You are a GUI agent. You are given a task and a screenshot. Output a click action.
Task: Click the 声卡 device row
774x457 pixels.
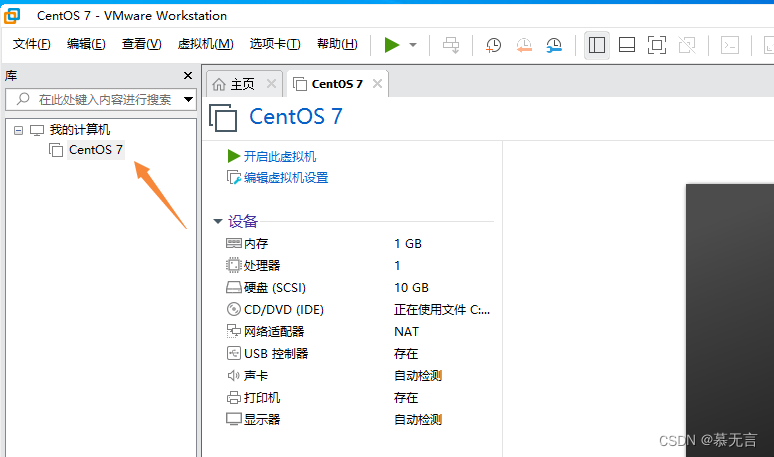[x=358, y=376]
